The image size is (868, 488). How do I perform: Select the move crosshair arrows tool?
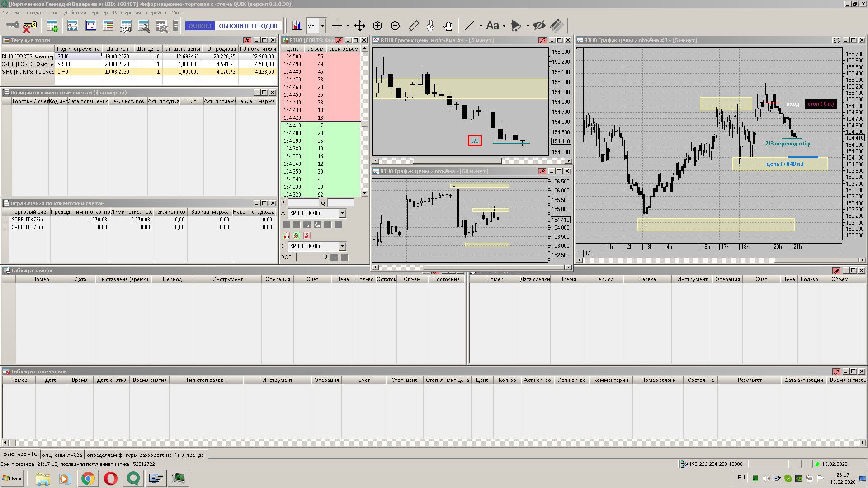tap(360, 26)
